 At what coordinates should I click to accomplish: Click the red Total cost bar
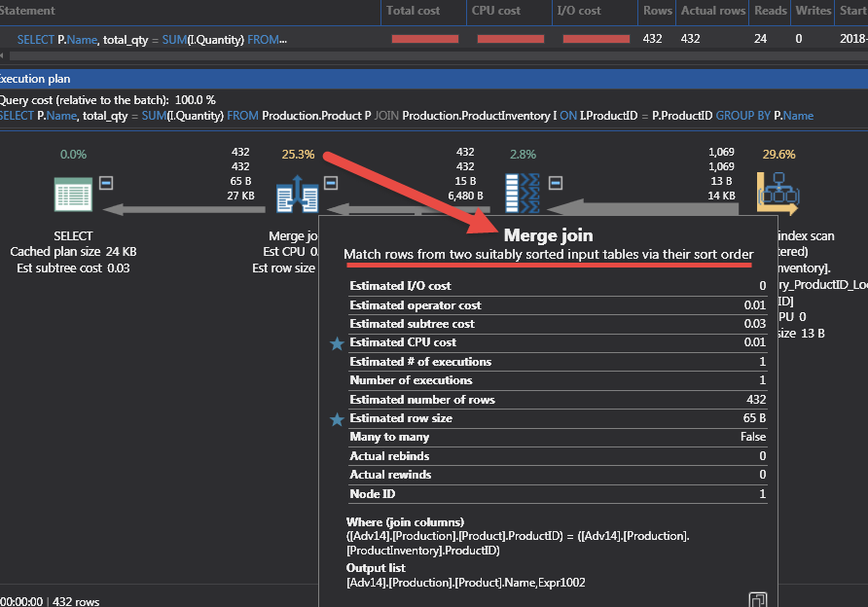coord(423,39)
